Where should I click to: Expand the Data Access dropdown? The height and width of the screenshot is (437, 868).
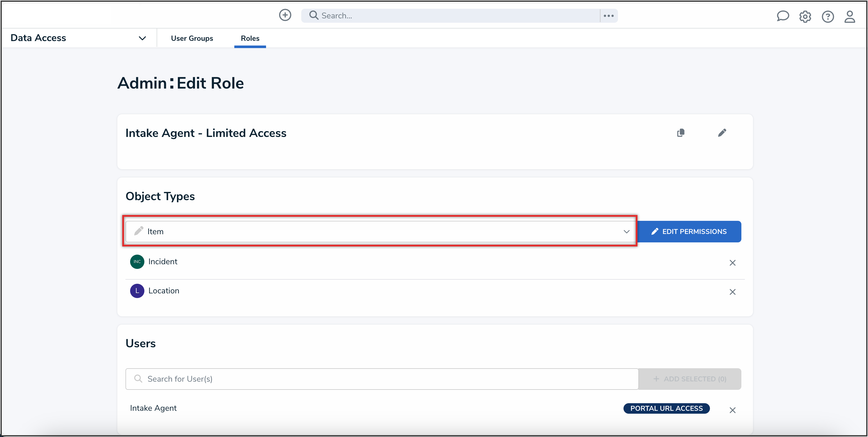pos(142,38)
